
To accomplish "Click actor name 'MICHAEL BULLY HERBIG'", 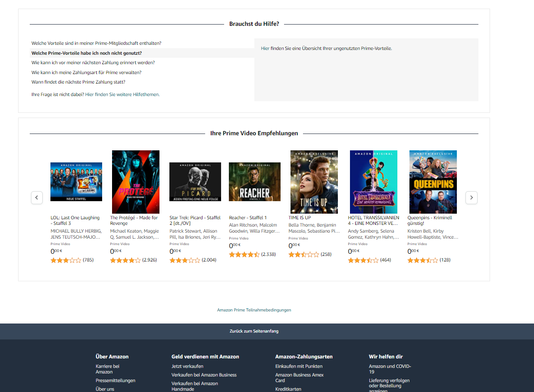I will (x=76, y=231).
